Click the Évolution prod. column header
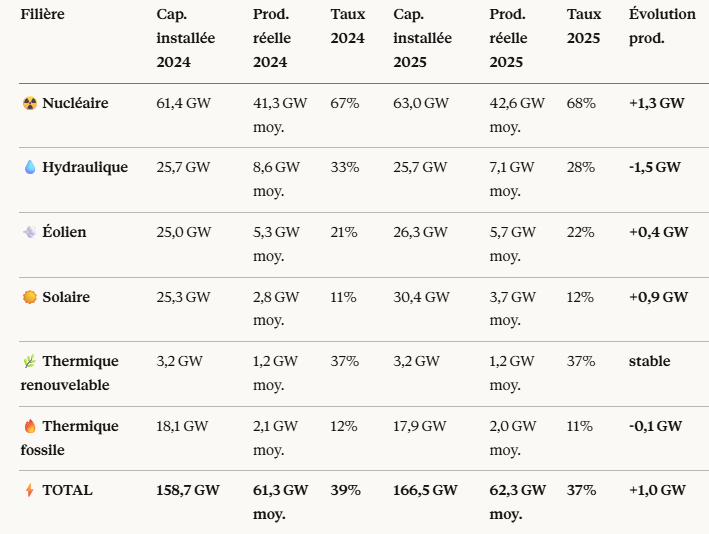The image size is (709, 534). [661, 26]
